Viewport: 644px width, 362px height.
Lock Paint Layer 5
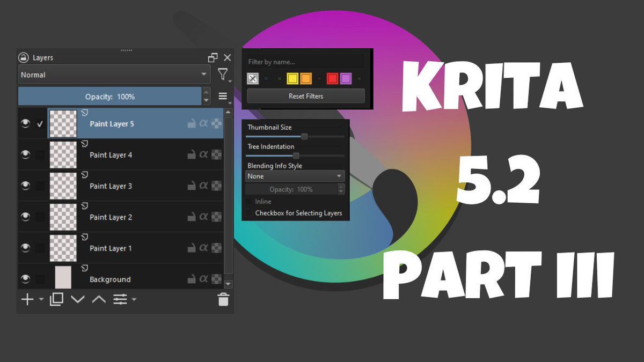[191, 124]
